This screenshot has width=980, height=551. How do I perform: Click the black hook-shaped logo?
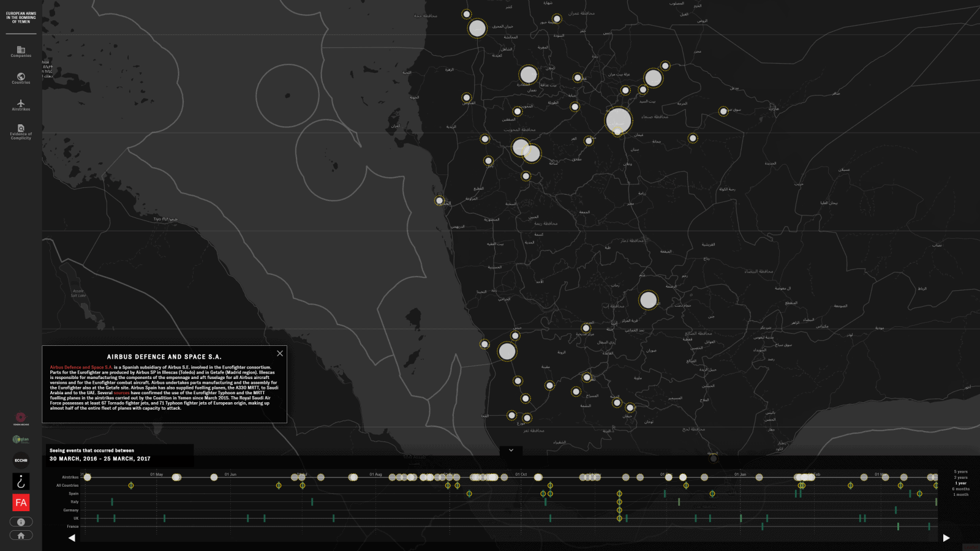coord(21,481)
